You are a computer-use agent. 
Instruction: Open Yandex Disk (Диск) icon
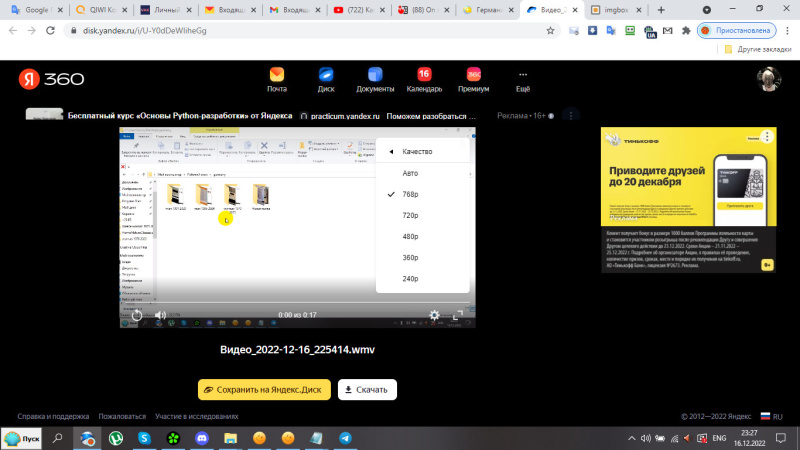326,74
